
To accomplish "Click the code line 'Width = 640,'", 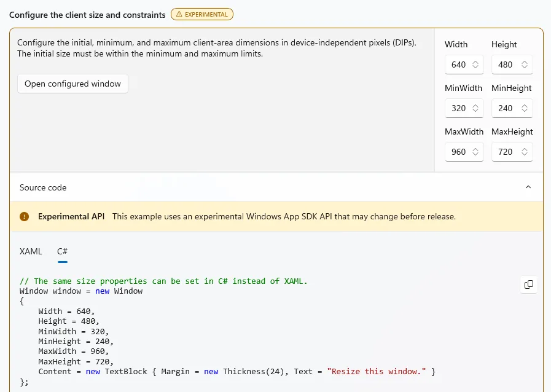I will click(x=66, y=311).
